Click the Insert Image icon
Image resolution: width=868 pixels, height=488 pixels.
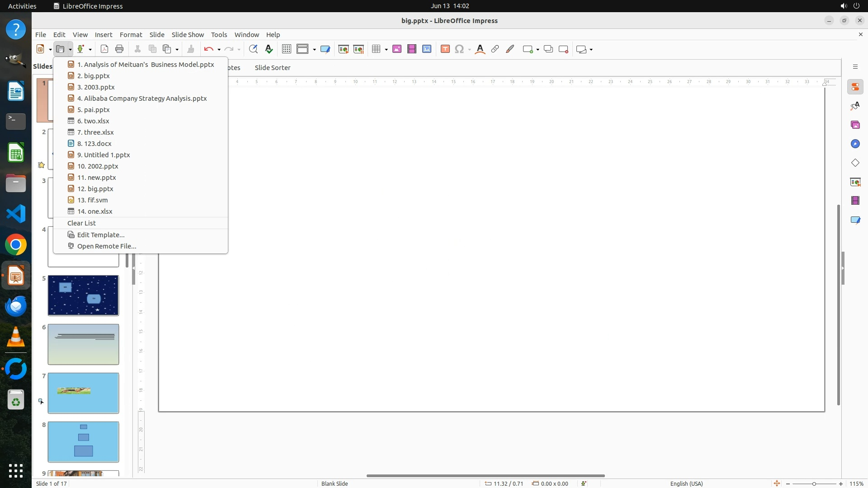tap(397, 49)
